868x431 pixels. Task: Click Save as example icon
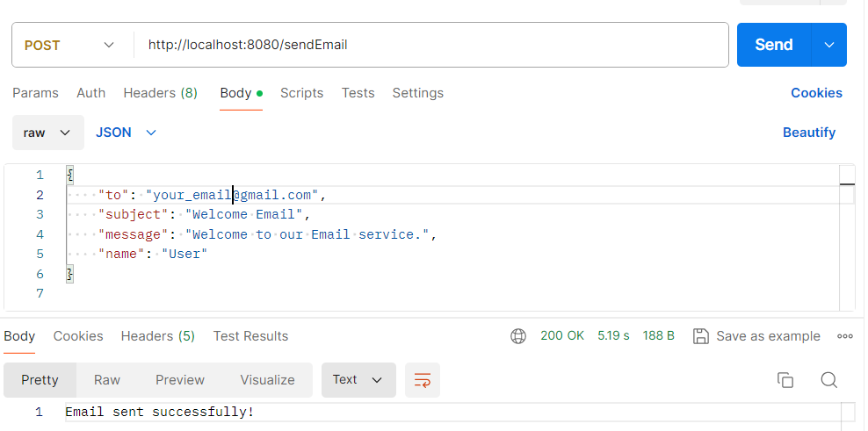click(x=701, y=336)
